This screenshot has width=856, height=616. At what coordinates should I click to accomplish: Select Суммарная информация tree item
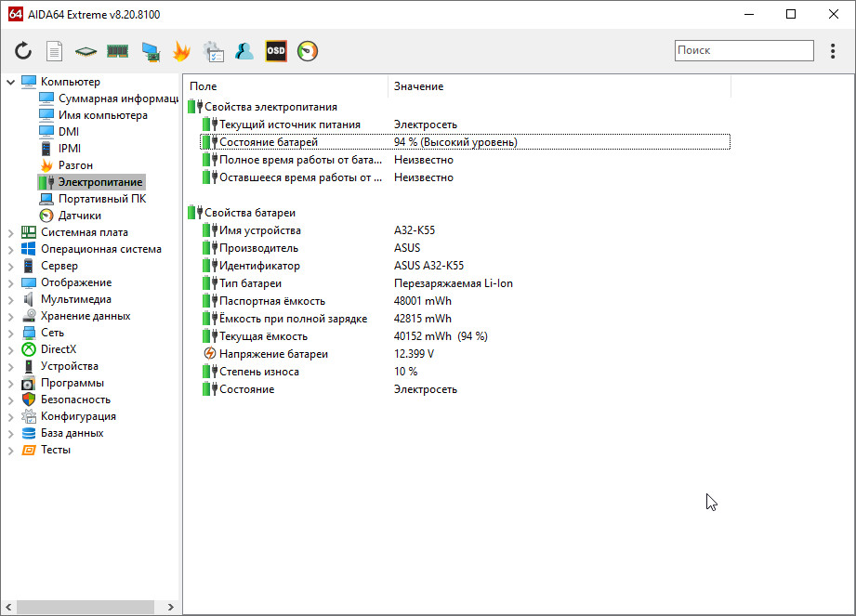118,98
